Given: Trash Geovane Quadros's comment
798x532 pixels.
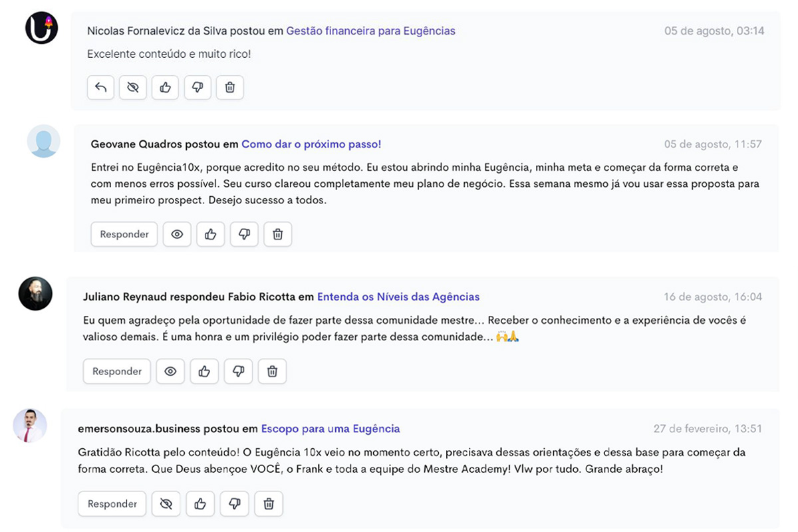Looking at the screenshot, I should (278, 234).
